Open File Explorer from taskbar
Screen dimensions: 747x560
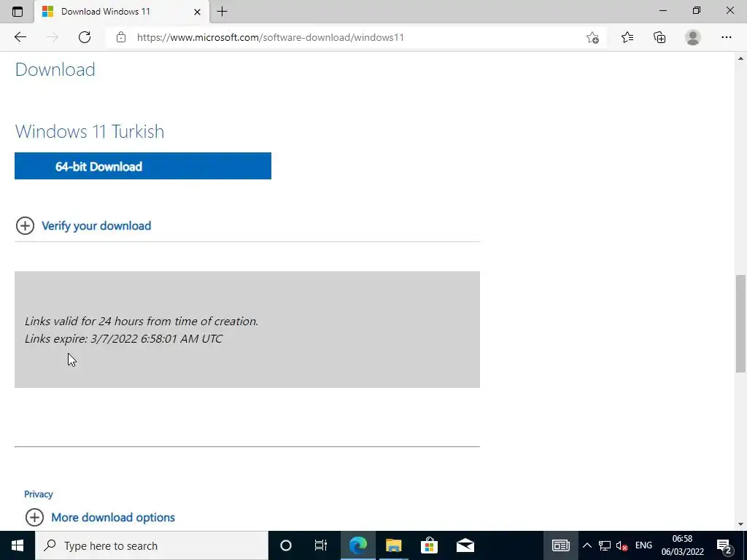(393, 545)
